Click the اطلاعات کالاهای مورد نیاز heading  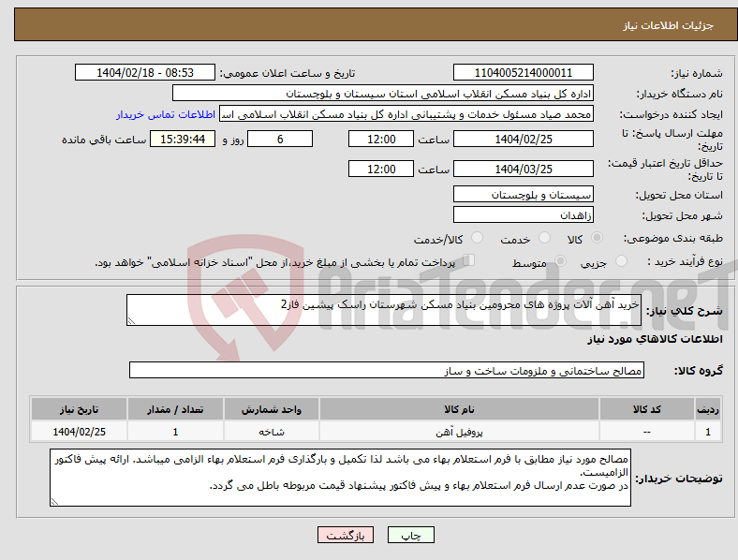coord(655,339)
